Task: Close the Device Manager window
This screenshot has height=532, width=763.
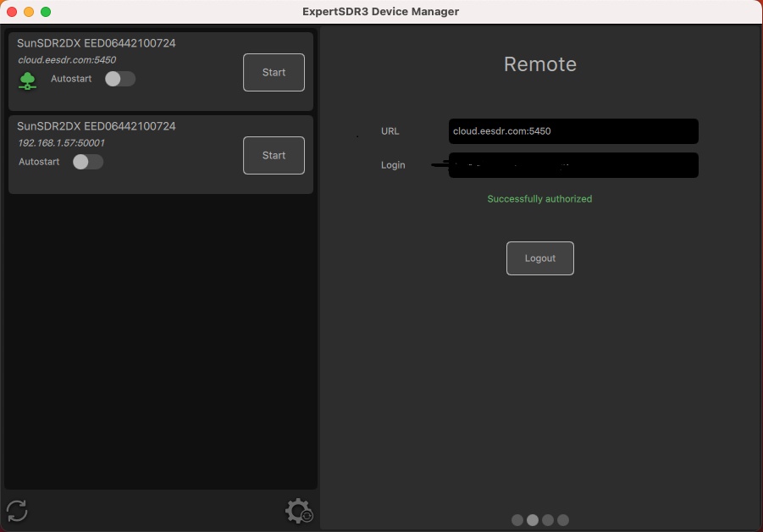Action: (x=12, y=12)
